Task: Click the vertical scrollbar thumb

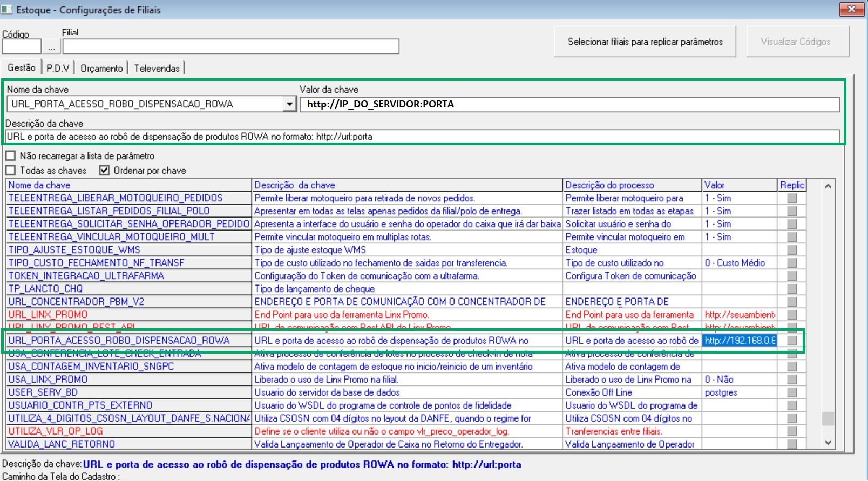Action: (828, 419)
